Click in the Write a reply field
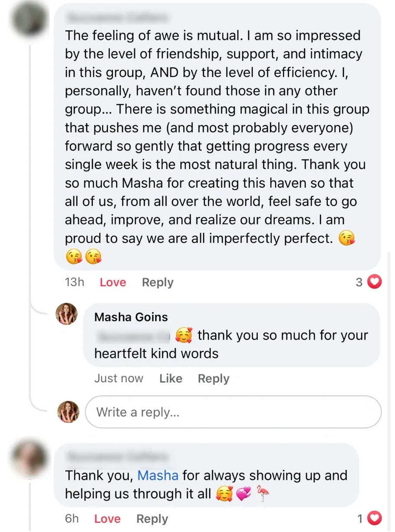395x532 pixels. [x=233, y=412]
